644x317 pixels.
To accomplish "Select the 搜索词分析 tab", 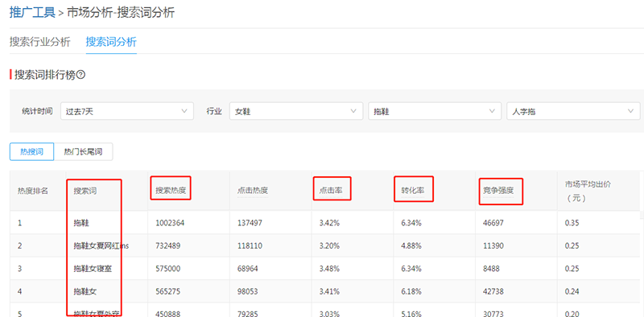I will click(x=111, y=42).
